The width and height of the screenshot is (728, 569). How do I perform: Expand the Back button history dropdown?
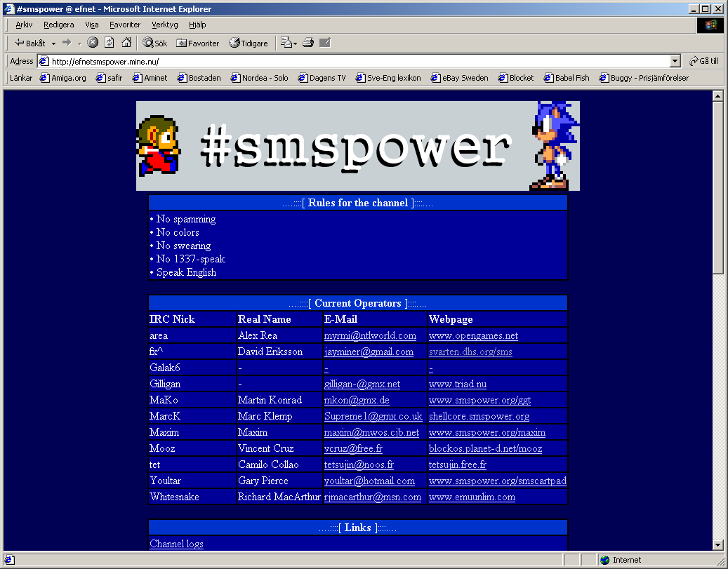pos(54,43)
